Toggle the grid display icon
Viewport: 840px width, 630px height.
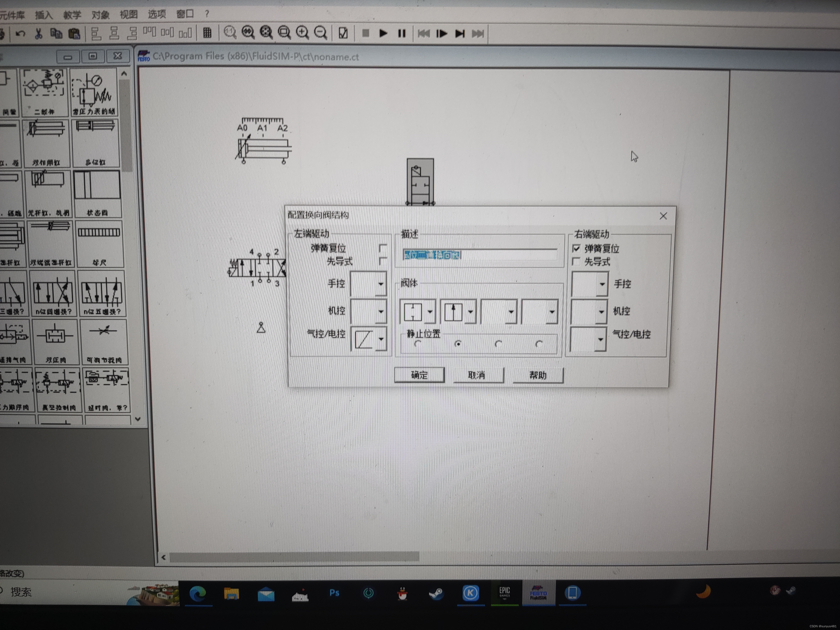[x=207, y=33]
